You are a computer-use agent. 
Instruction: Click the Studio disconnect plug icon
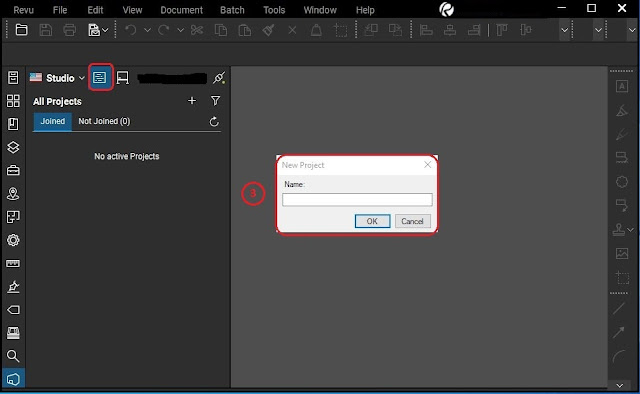coord(219,77)
